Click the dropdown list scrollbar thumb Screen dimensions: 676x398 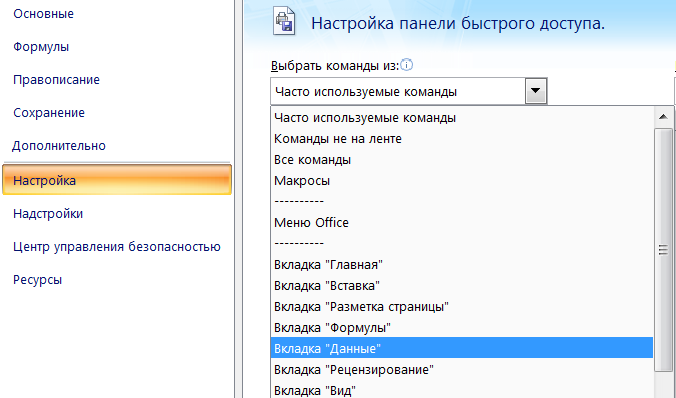663,250
